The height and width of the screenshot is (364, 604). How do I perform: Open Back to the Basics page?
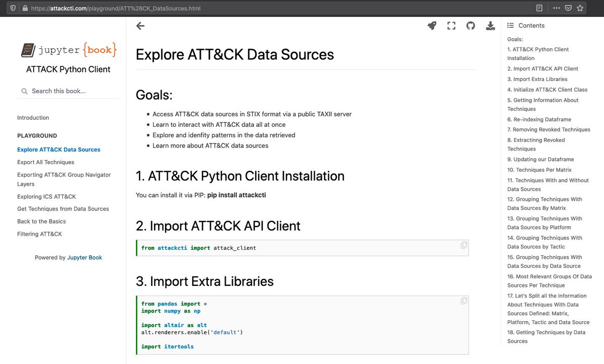pyautogui.click(x=41, y=222)
